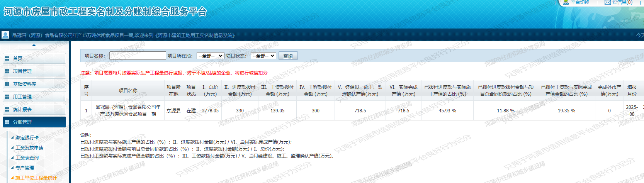Click the 2778.05 total price cell

(210, 110)
